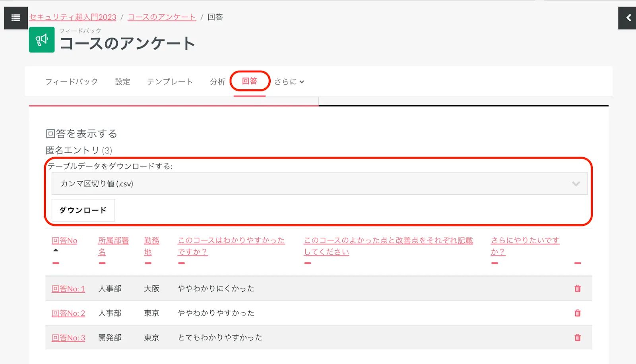The height and width of the screenshot is (364, 636).
Task: Hide the 所属部署名 column
Action: [x=102, y=263]
